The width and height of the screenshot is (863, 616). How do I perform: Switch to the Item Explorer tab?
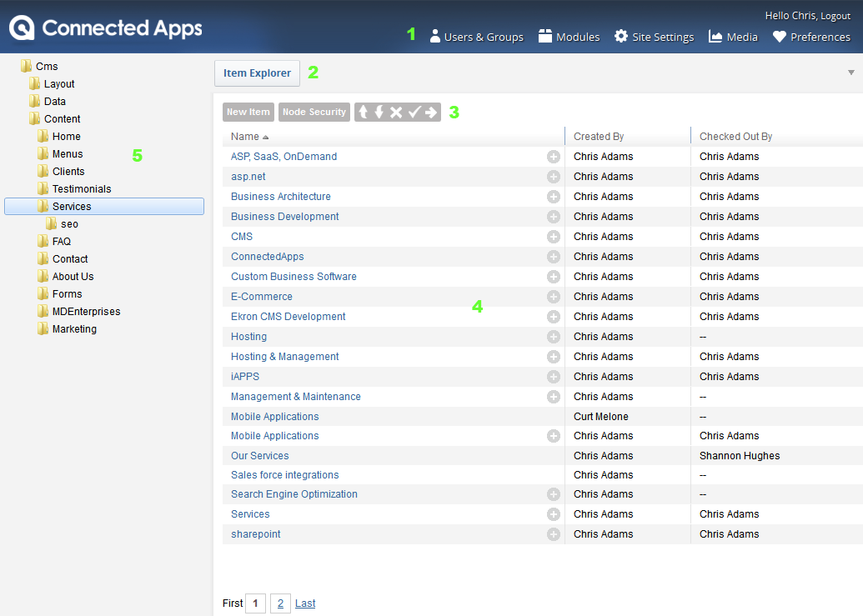click(257, 73)
